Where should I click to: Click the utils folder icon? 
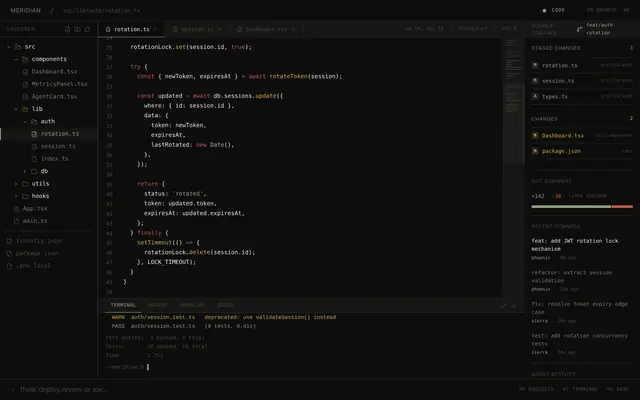pos(25,184)
